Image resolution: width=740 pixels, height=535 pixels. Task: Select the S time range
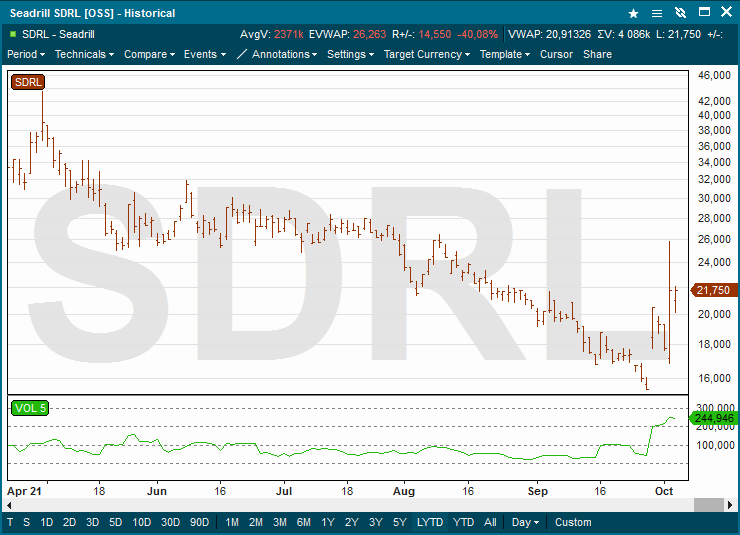(x=26, y=522)
